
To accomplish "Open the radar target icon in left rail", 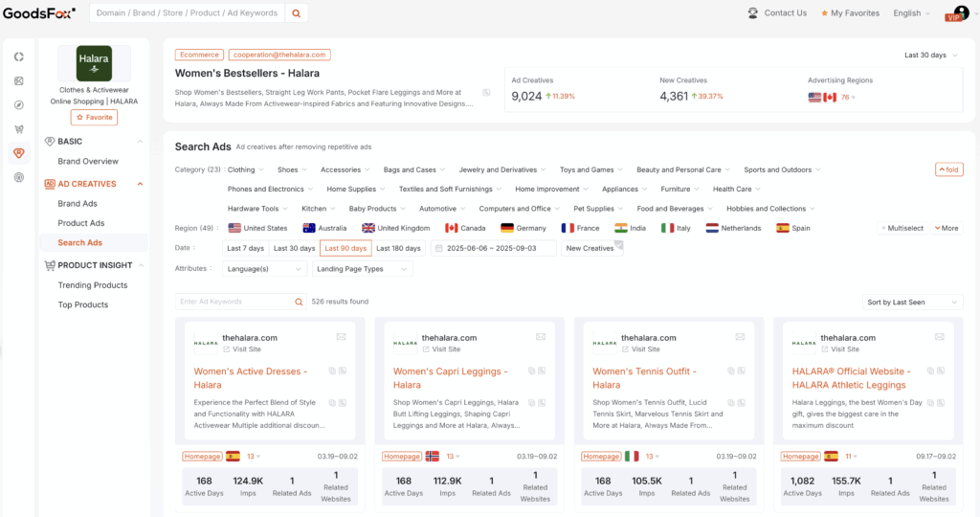I will 19,177.
